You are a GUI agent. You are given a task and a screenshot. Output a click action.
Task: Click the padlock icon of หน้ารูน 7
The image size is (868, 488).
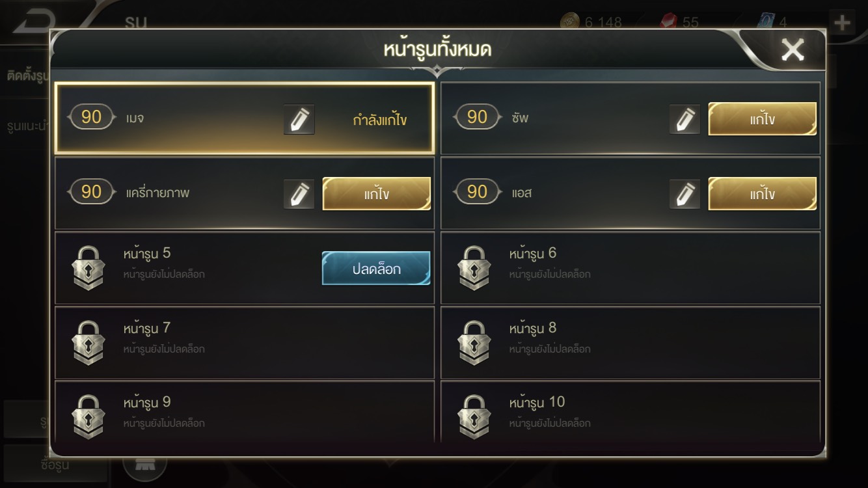tap(88, 342)
